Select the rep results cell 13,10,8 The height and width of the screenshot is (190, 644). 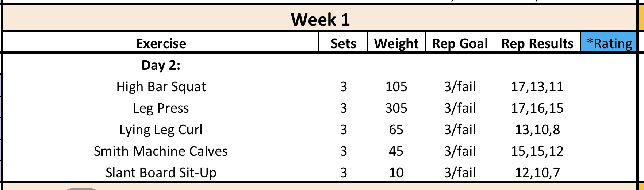tap(537, 129)
